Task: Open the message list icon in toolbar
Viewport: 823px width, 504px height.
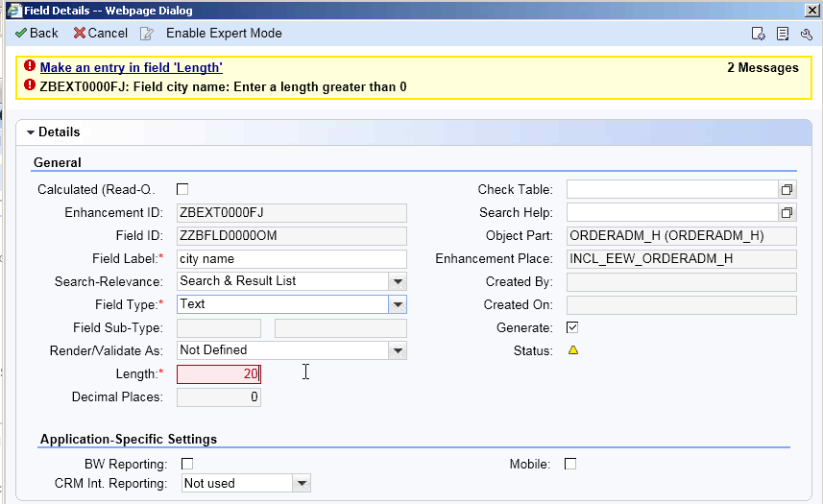Action: 783,34
